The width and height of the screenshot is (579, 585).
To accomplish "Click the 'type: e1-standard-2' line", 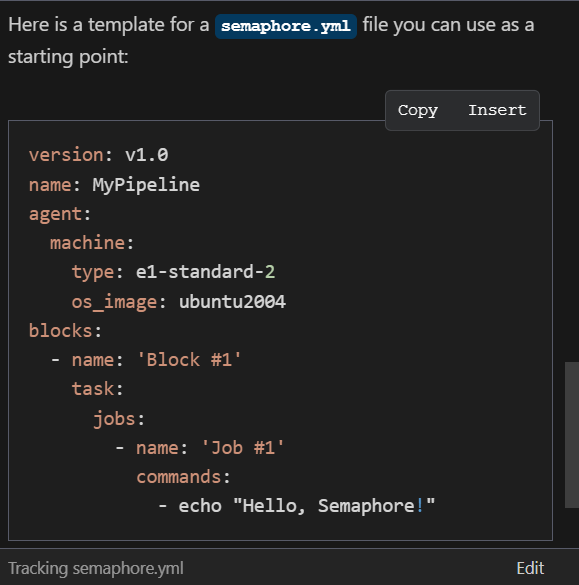I will pyautogui.click(x=173, y=272).
